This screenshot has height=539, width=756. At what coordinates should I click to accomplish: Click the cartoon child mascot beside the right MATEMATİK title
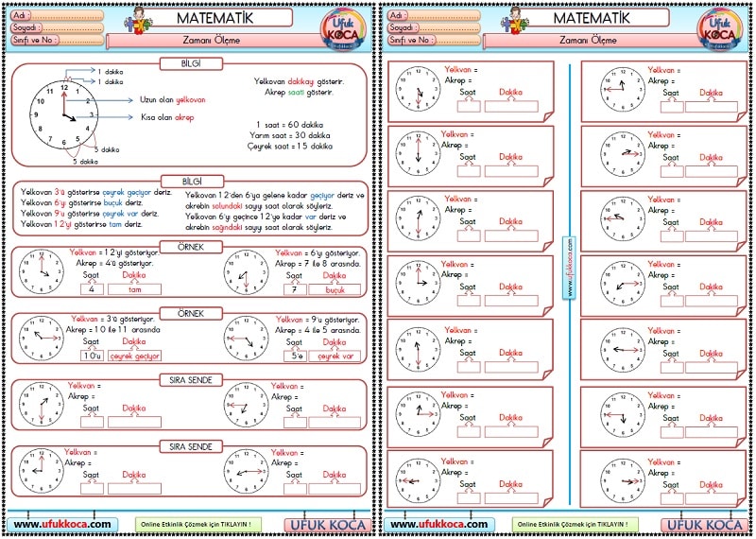tap(516, 21)
